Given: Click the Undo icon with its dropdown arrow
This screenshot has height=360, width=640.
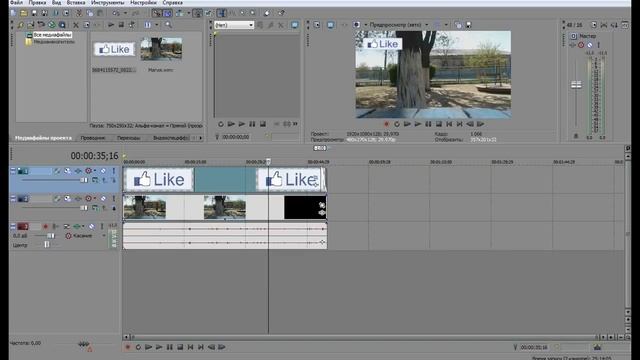Looking at the screenshot, I should (118, 13).
